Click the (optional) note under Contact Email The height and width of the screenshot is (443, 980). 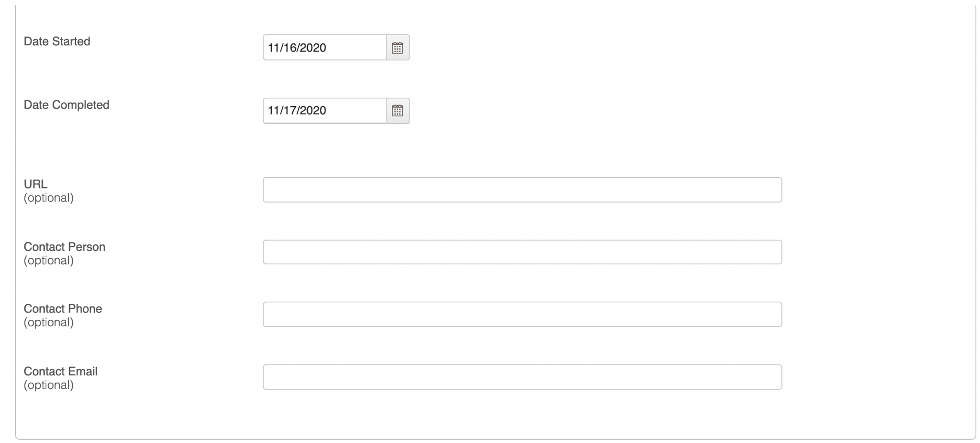point(49,385)
